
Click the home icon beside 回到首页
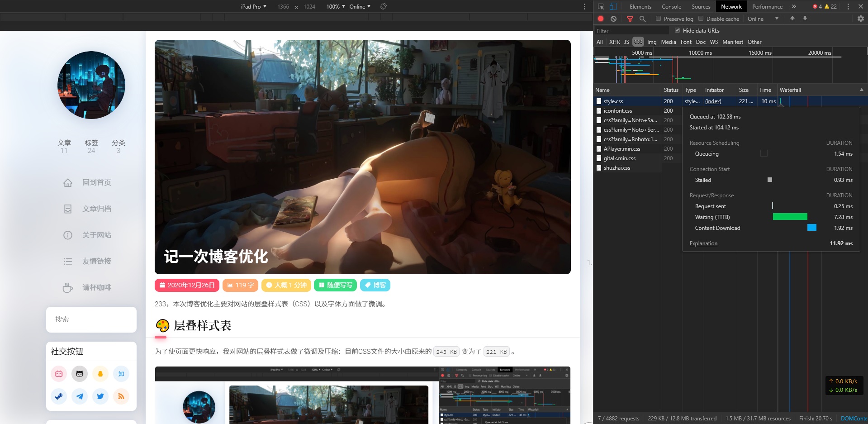[x=68, y=182]
